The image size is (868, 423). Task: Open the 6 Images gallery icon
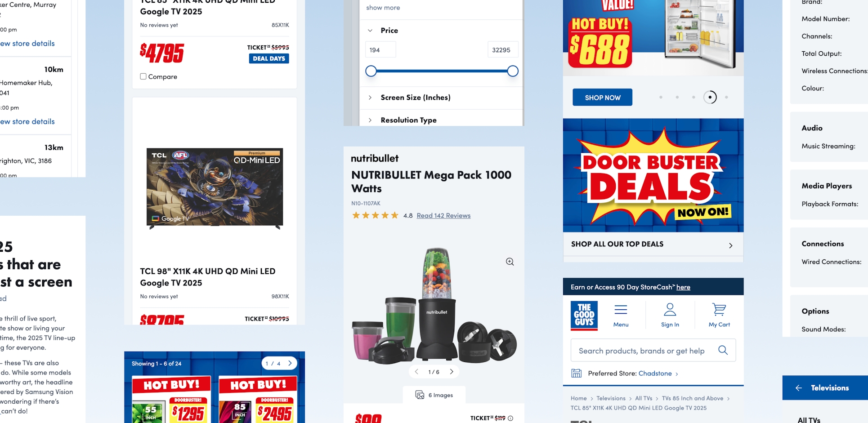click(x=420, y=395)
